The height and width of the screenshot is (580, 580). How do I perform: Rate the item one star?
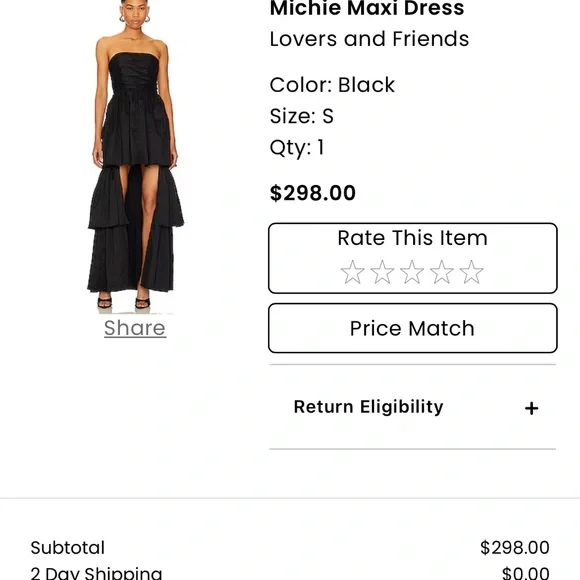[x=352, y=272]
